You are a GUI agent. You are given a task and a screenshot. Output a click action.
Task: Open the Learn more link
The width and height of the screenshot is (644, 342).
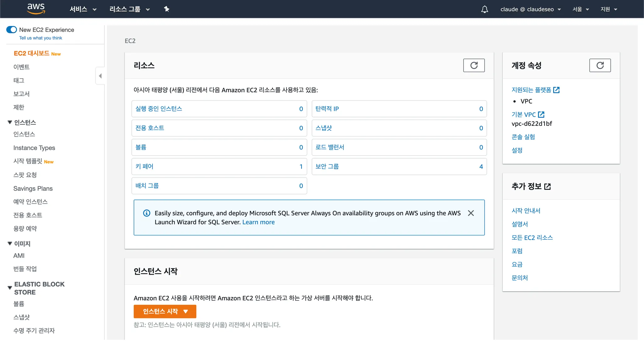[258, 222]
